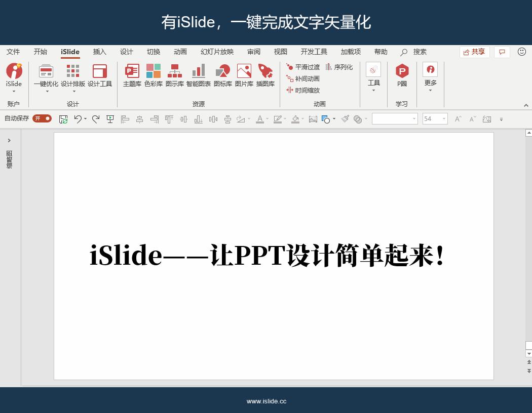Click the undo arrow icon
Image resolution: width=532 pixels, height=413 pixels.
point(78,119)
